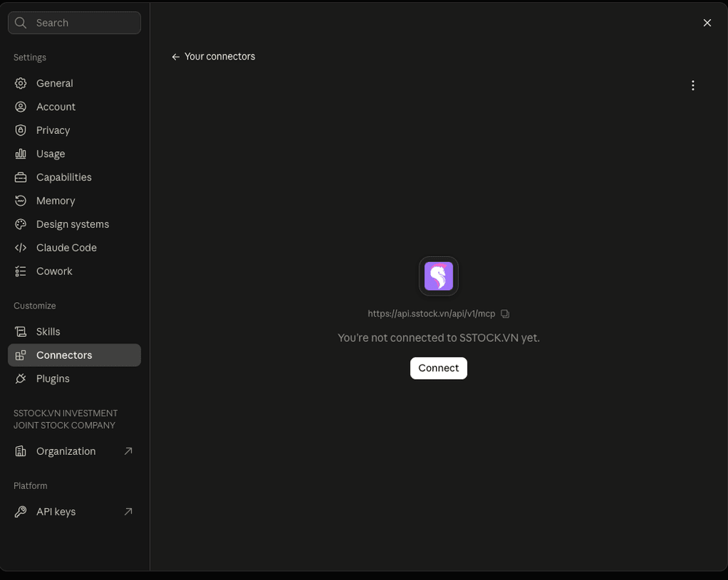Click the Plugins plug icon
This screenshot has width=728, height=580.
(x=20, y=378)
